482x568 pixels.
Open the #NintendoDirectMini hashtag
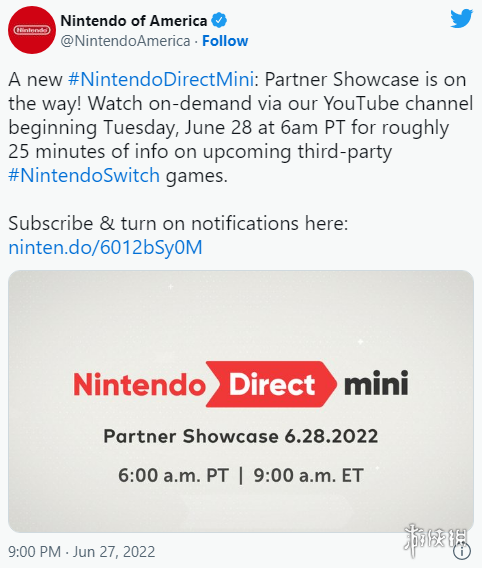[x=161, y=79]
